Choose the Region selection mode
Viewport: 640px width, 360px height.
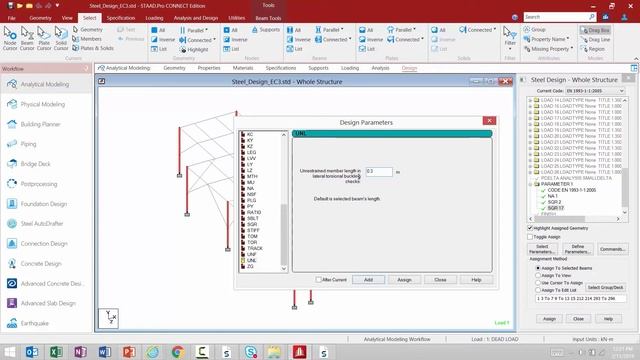(593, 49)
